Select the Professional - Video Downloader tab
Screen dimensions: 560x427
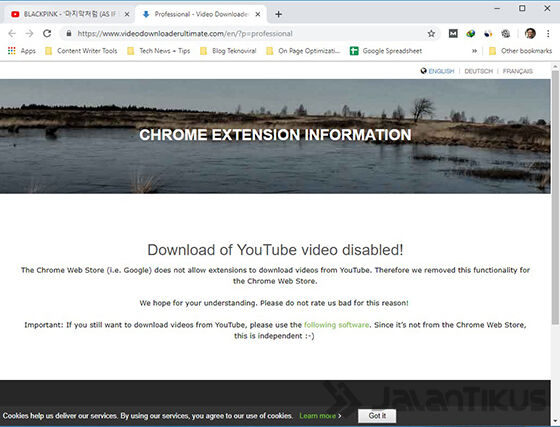(200, 14)
